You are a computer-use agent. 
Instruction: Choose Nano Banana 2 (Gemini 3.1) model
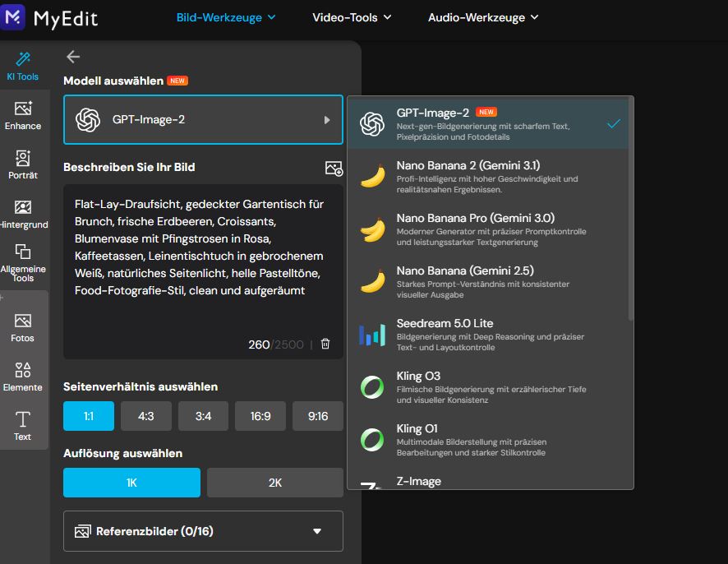coord(487,177)
